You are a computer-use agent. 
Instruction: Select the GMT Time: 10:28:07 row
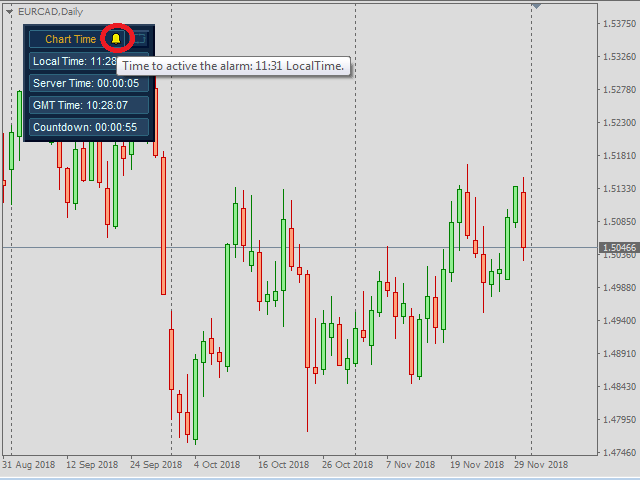tap(89, 105)
